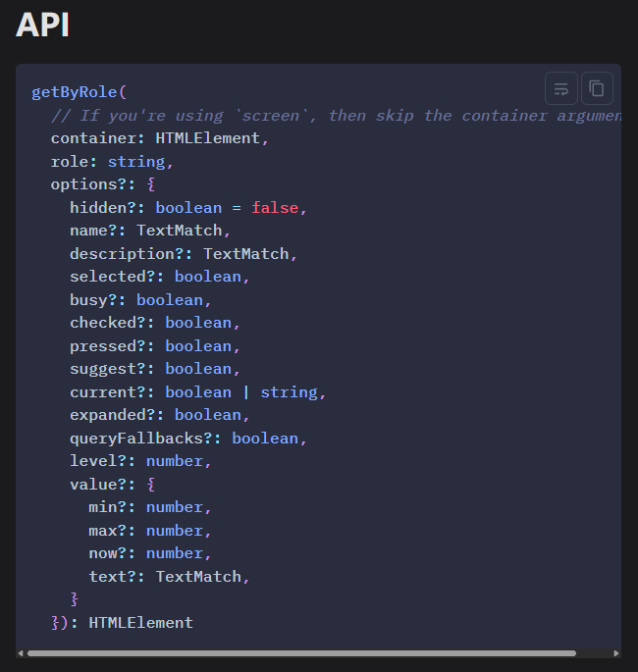The height and width of the screenshot is (672, 638).
Task: Click the right scroll arrow of code block
Action: click(x=616, y=652)
